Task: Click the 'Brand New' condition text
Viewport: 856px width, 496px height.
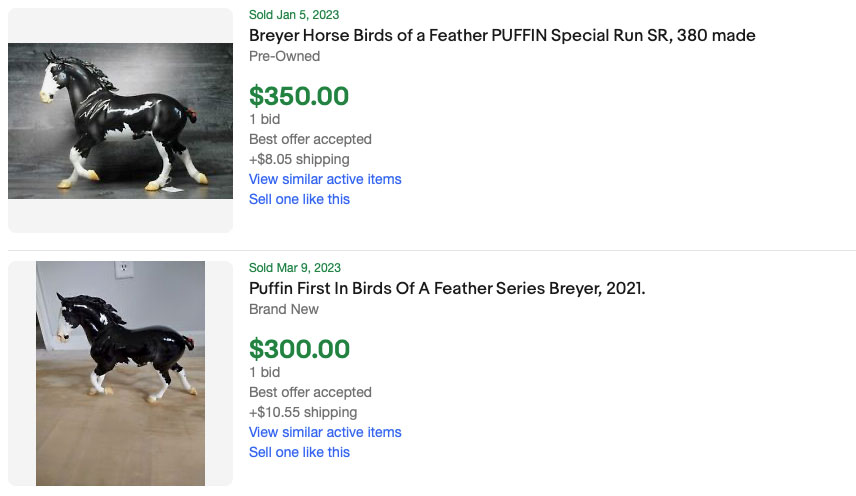Action: pos(283,309)
